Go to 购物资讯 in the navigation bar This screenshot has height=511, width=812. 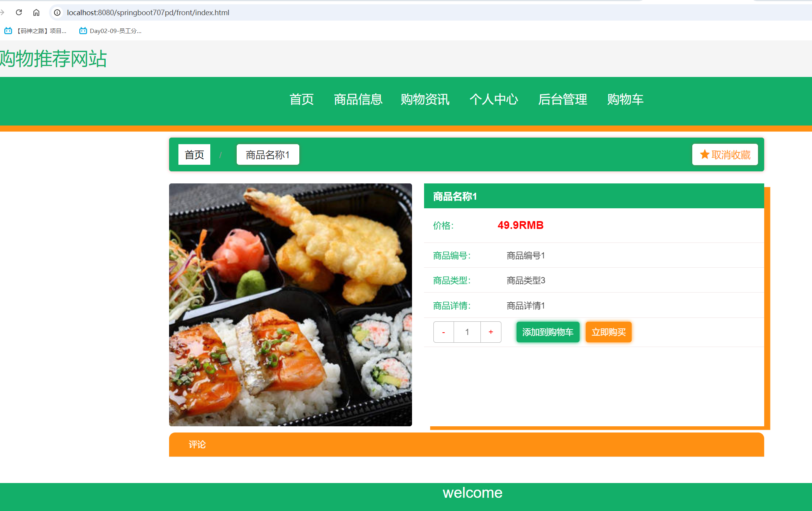coord(424,100)
